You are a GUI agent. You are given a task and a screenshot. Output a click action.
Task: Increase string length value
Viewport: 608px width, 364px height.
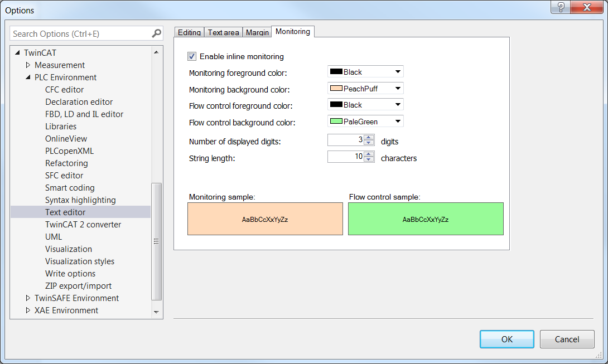pyautogui.click(x=369, y=154)
